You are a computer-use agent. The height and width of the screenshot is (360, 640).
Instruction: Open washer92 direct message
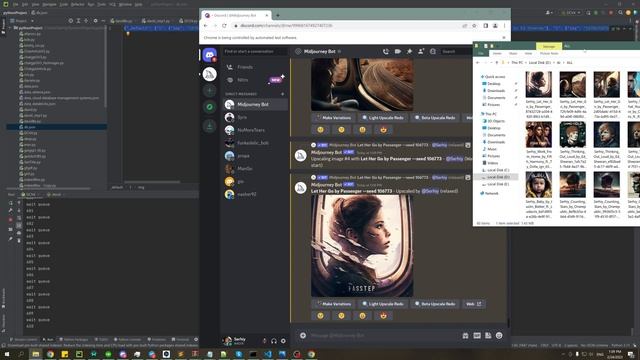pyautogui.click(x=255, y=194)
